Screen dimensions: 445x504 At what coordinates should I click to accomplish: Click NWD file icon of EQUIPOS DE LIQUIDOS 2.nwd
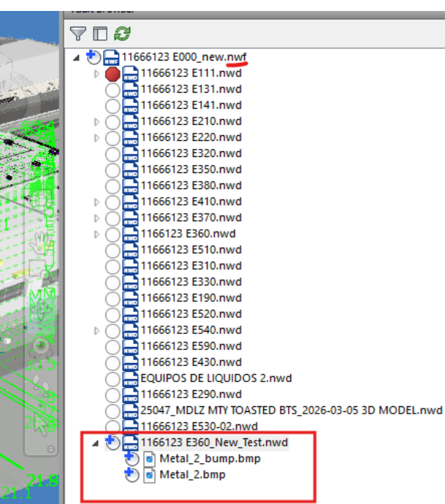[x=130, y=378]
